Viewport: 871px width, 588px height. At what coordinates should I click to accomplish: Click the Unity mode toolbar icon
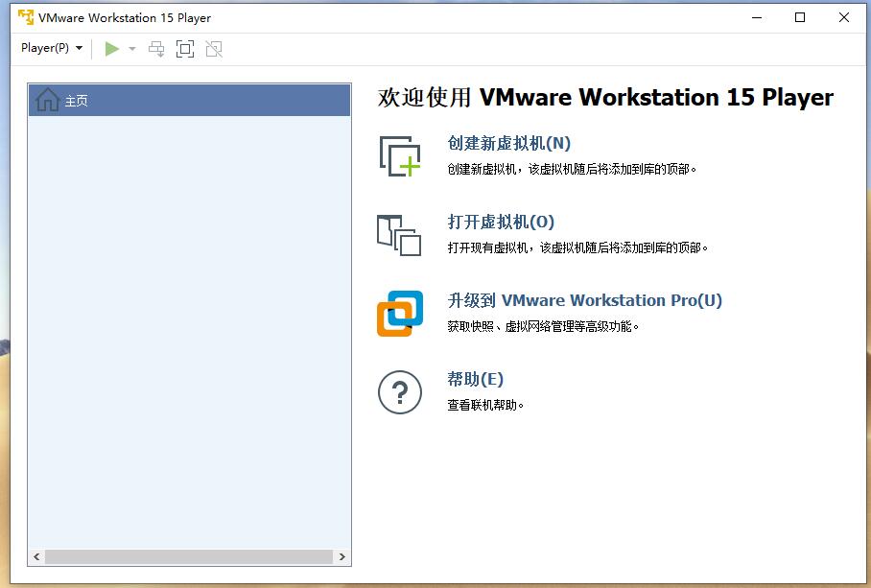point(214,49)
